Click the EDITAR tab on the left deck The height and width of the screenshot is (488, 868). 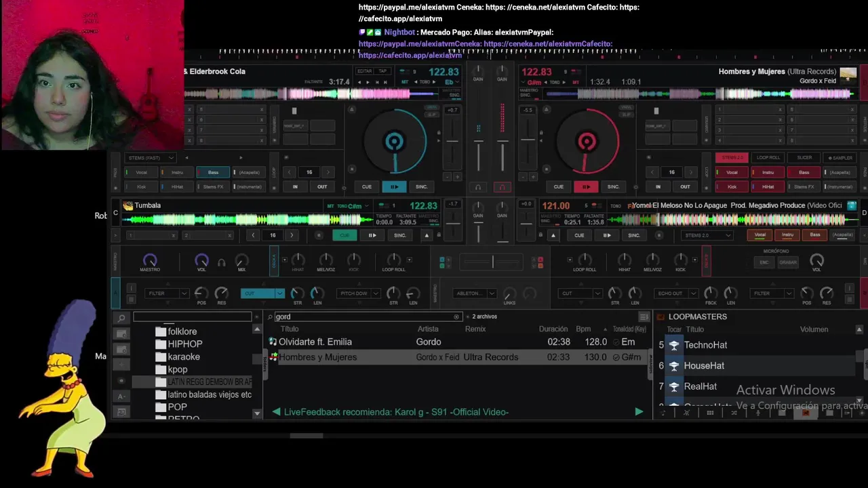pyautogui.click(x=365, y=71)
